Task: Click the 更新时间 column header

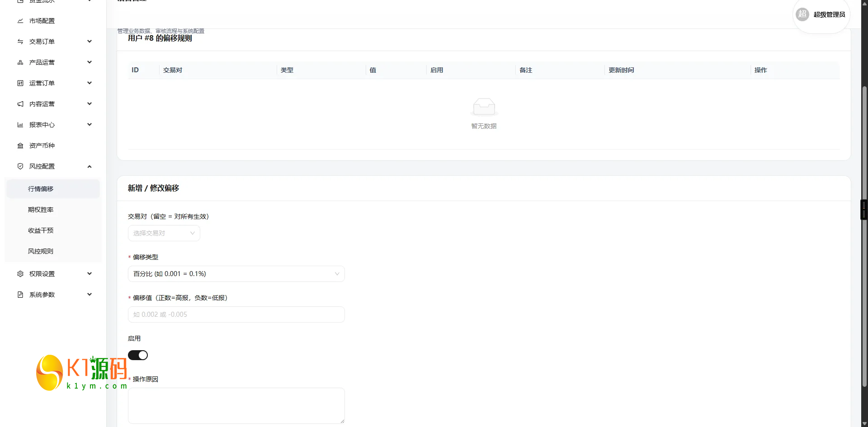Action: pos(621,70)
